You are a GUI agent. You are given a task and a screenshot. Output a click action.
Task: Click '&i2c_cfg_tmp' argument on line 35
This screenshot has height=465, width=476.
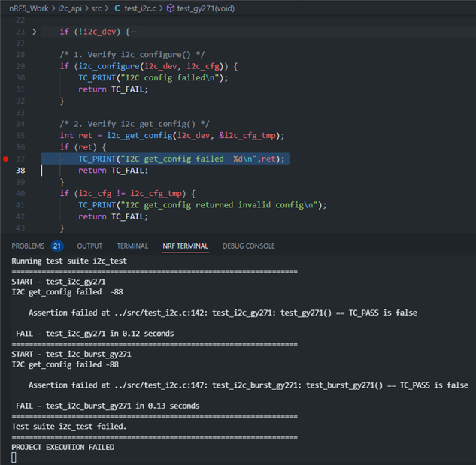click(x=247, y=135)
